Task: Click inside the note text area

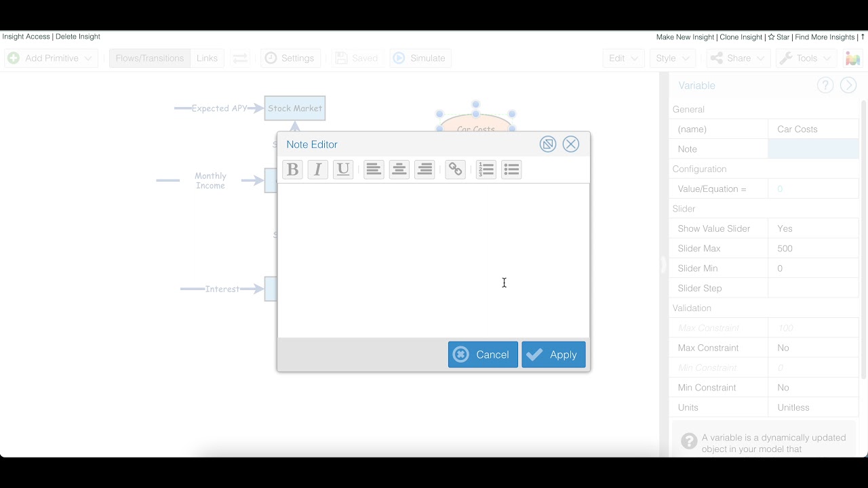Action: 433,260
